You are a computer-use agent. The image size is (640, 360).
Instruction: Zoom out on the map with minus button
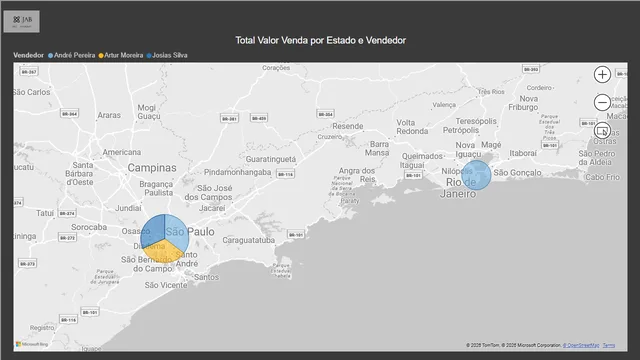coord(602,102)
